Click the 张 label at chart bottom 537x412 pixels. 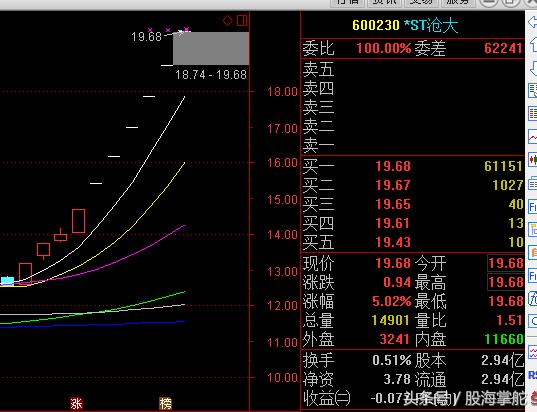(76, 404)
